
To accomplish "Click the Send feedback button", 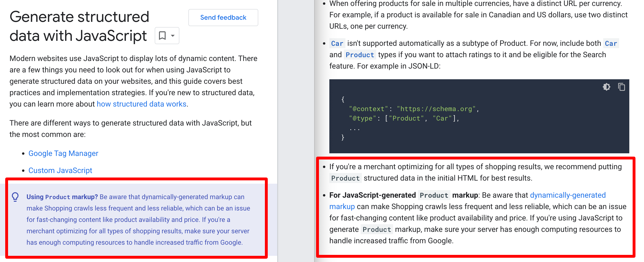I will coord(223,17).
